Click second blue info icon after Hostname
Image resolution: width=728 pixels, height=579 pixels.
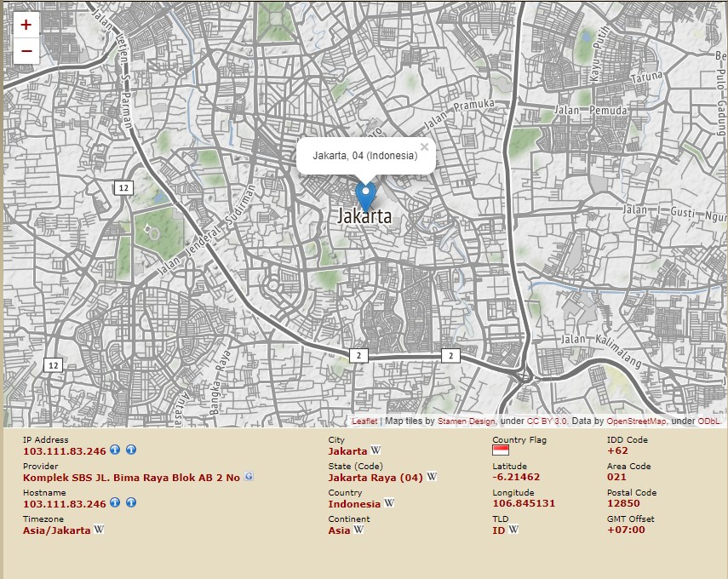131,503
